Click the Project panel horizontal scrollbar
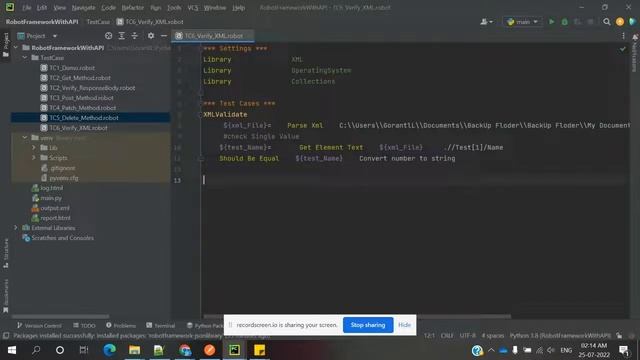This screenshot has width=640, height=360. (60, 316)
